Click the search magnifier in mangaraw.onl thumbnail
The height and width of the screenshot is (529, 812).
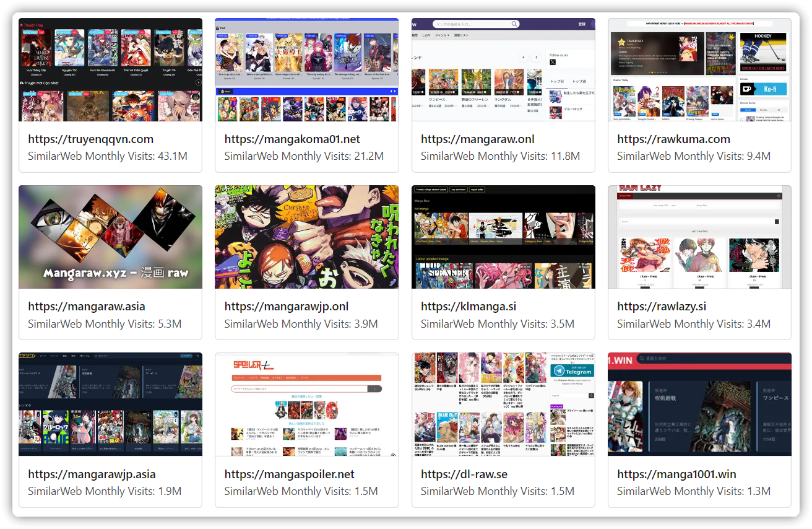point(514,24)
